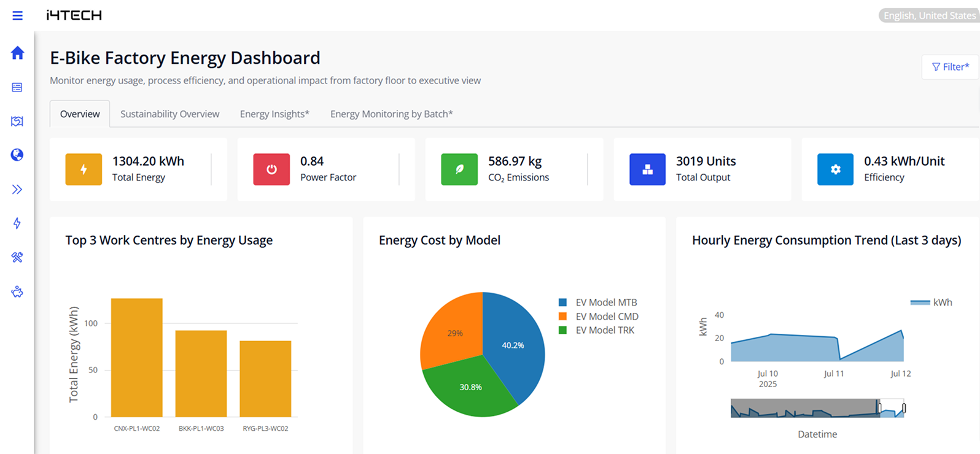Select the globe icon in the sidebar
The image size is (980, 454).
[17, 155]
